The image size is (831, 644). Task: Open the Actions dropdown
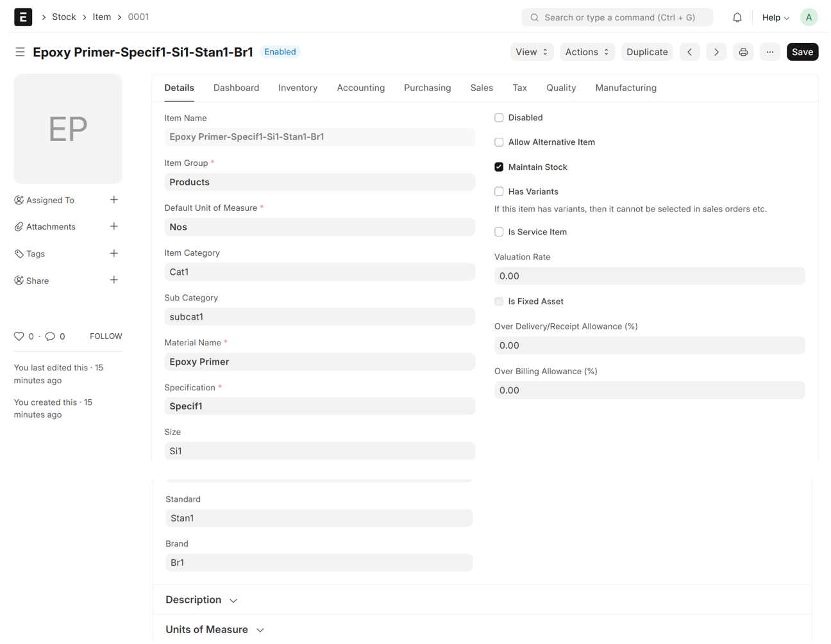[587, 52]
